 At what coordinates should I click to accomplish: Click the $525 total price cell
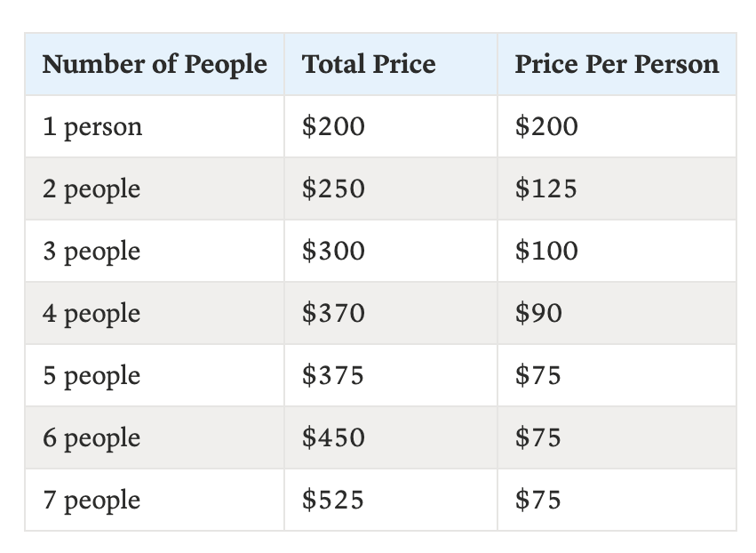391,500
